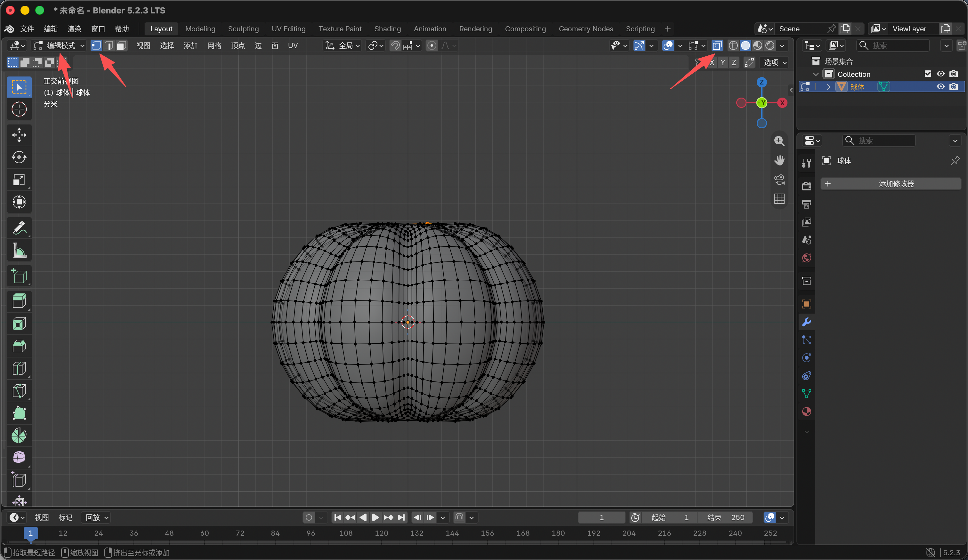Click the Zoom magnifier in viewport
This screenshot has width=968, height=560.
[779, 141]
